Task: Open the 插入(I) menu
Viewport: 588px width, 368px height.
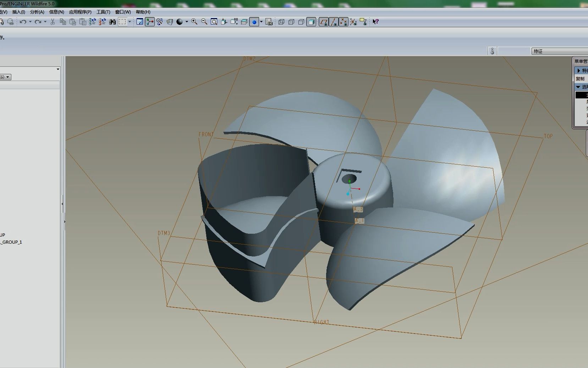Action: click(x=19, y=12)
